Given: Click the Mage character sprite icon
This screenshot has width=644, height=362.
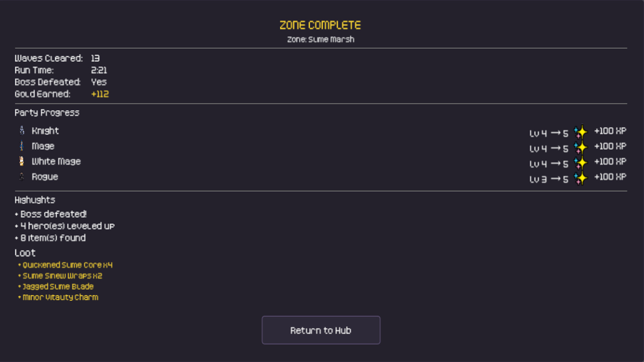Looking at the screenshot, I should tap(22, 146).
